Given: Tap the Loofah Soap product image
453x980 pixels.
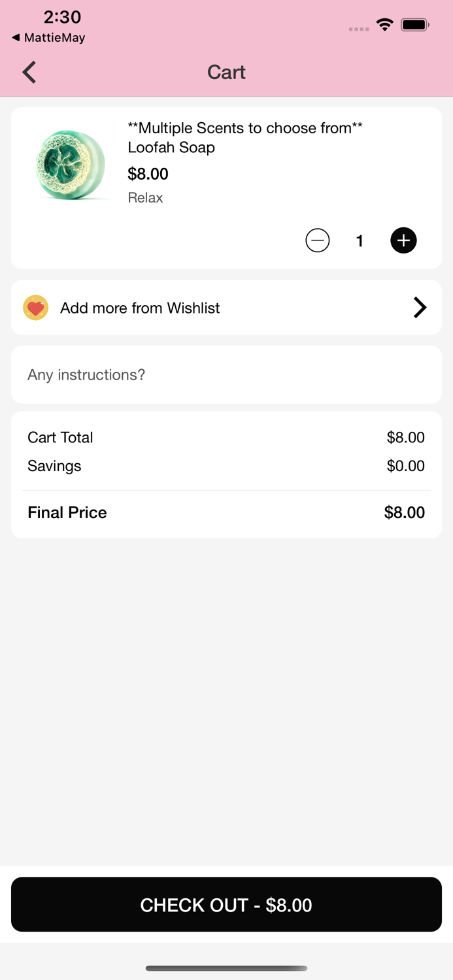Looking at the screenshot, I should pyautogui.click(x=70, y=164).
